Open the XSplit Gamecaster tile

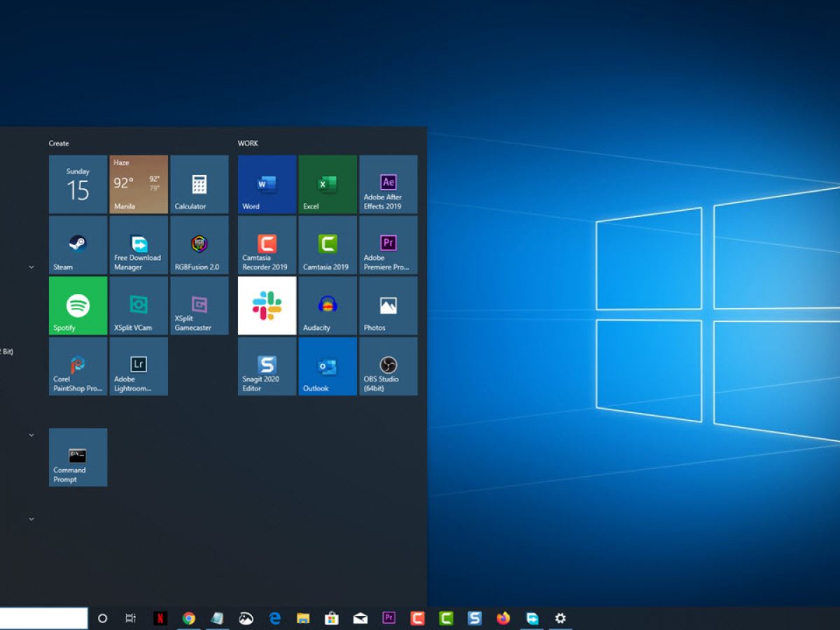[x=199, y=306]
